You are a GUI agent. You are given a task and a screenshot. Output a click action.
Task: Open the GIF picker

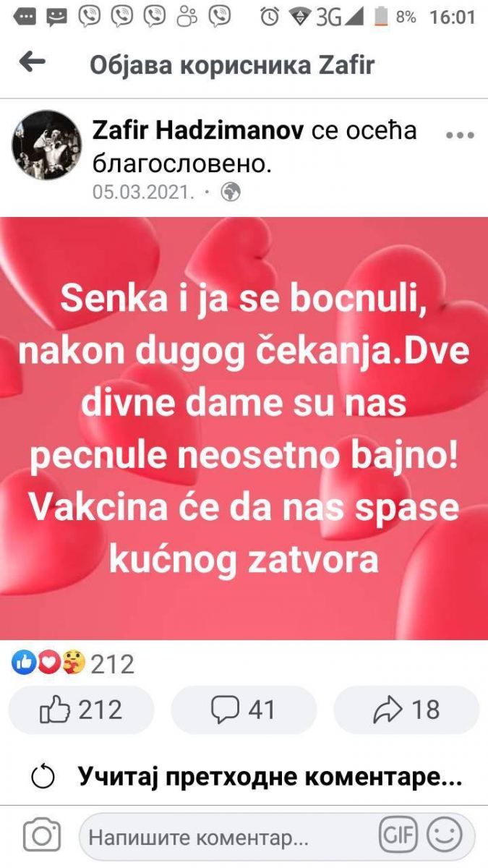398,837
